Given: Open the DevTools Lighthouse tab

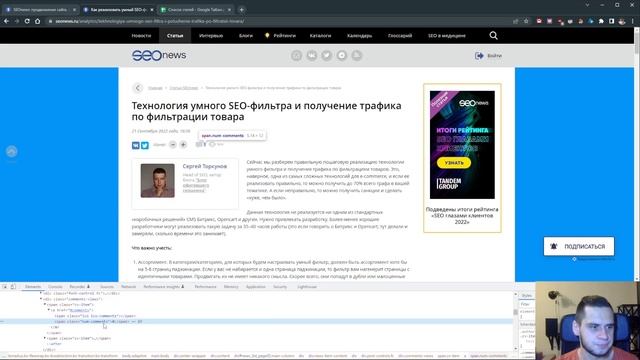Looking at the screenshot, I should tap(307, 287).
